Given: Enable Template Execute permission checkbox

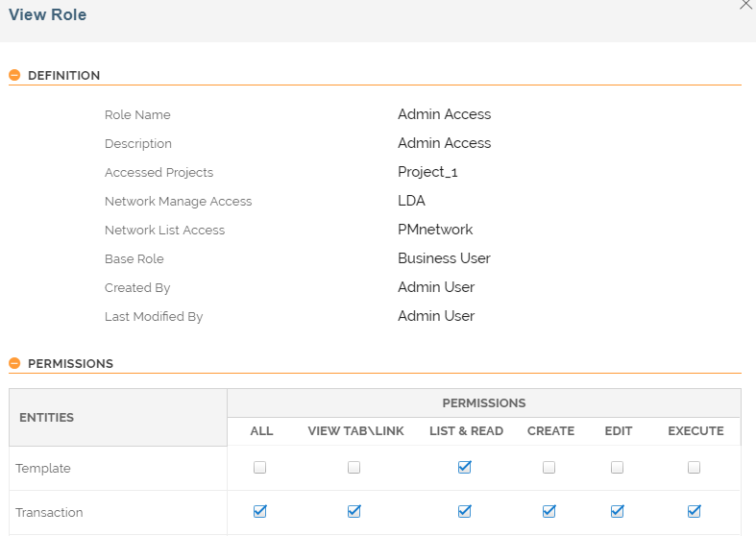Looking at the screenshot, I should tap(694, 468).
